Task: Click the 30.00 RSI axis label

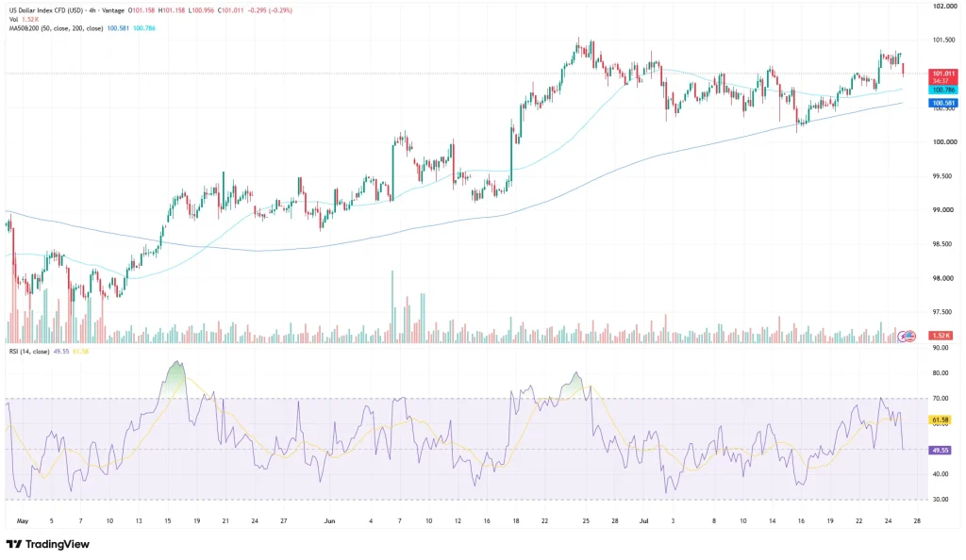Action: click(941, 499)
